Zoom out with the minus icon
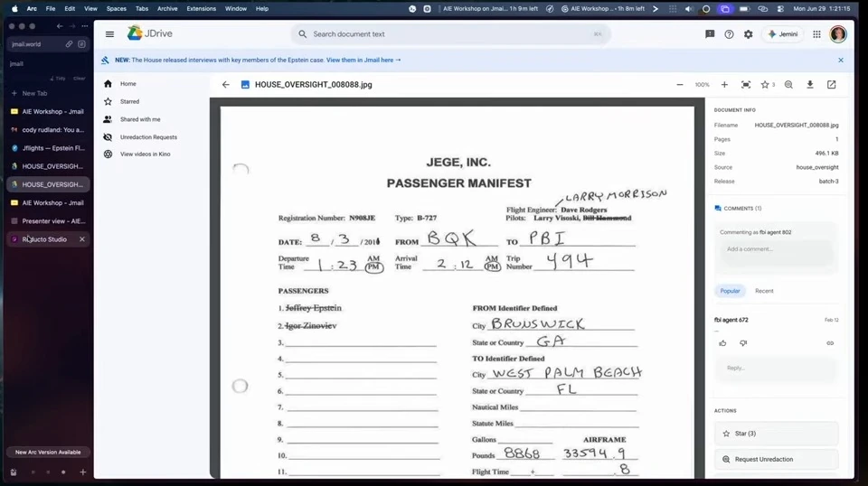Viewport: 868px width, 486px height. (x=680, y=85)
